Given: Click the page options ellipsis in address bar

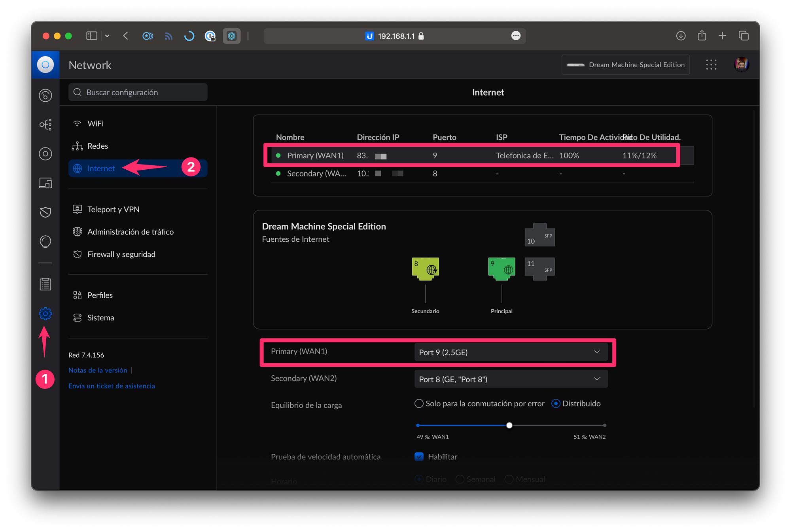Looking at the screenshot, I should 516,36.
